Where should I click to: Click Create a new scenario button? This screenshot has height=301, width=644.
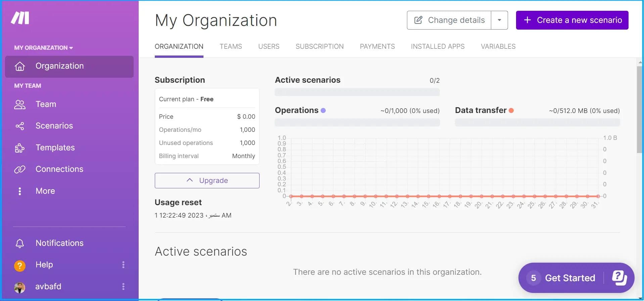tap(572, 20)
